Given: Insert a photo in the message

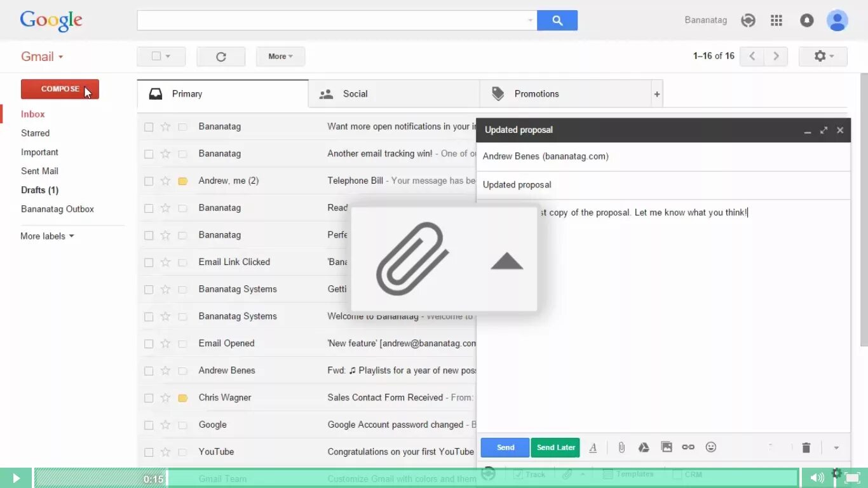Looking at the screenshot, I should tap(667, 447).
